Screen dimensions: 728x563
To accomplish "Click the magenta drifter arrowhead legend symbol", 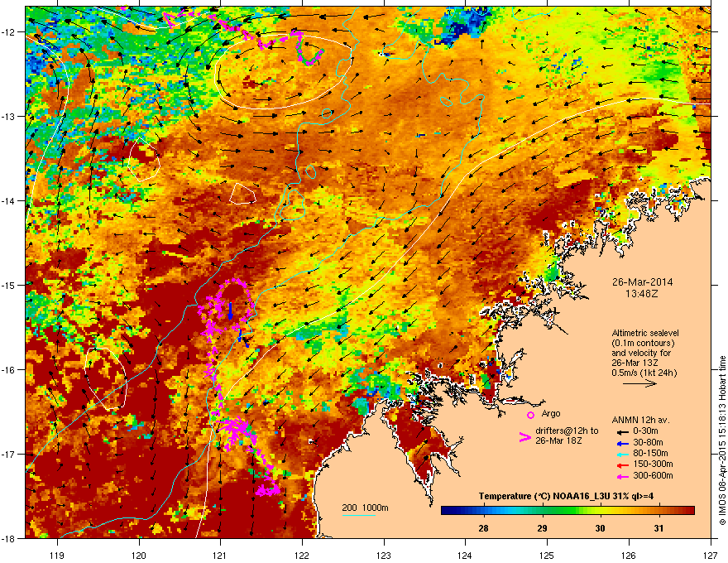I will [525, 438].
